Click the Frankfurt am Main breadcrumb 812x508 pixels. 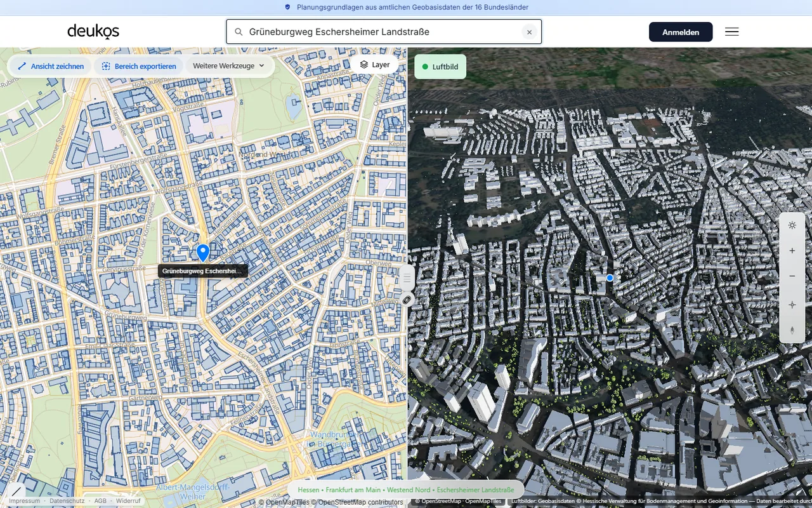coord(353,490)
